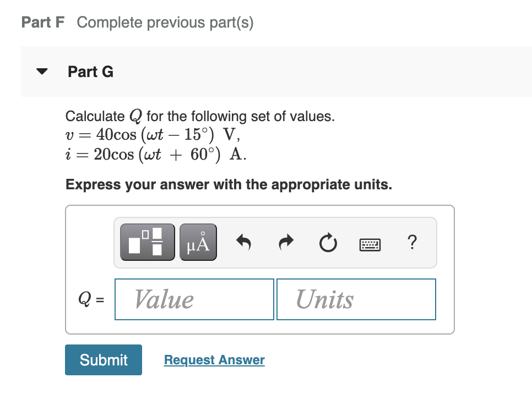The image size is (532, 394).
Task: Select the undo arrow in the toolbar
Action: tap(243, 242)
